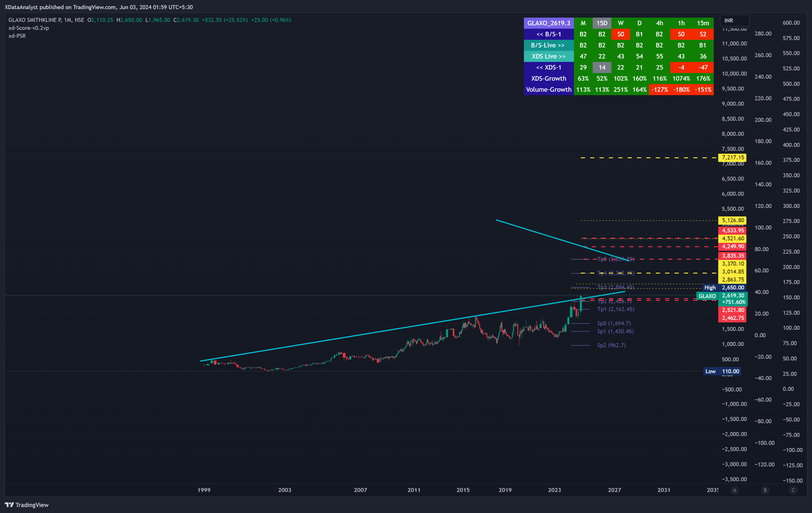Click the red -151% Volume-Growth cell
The height and width of the screenshot is (513, 812).
tap(703, 90)
